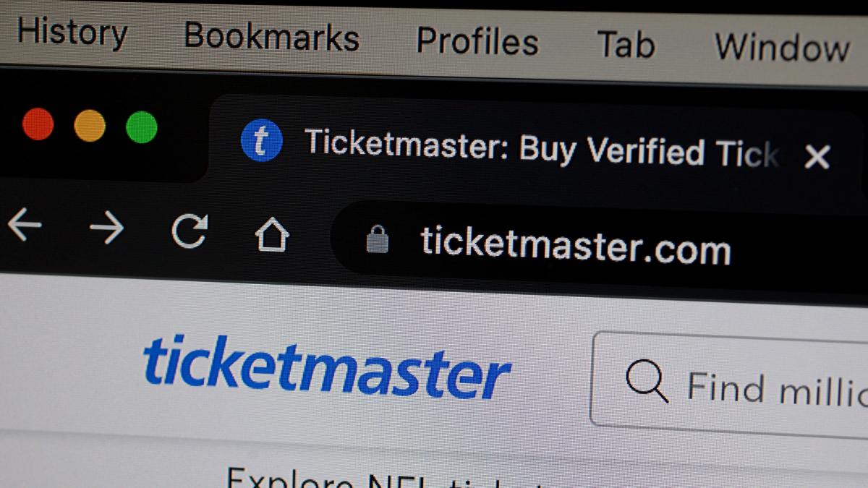Click the ticketmaster logo link
The image size is (868, 488).
[x=326, y=367]
